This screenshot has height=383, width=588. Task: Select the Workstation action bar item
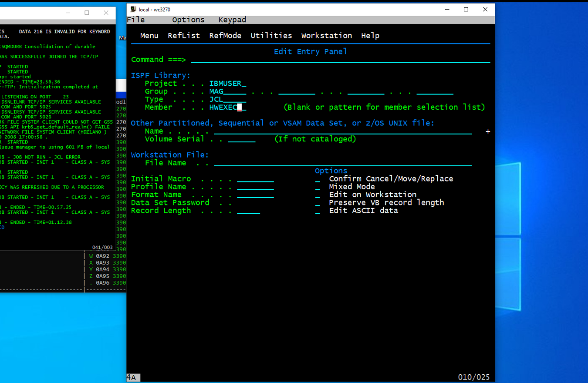(326, 36)
